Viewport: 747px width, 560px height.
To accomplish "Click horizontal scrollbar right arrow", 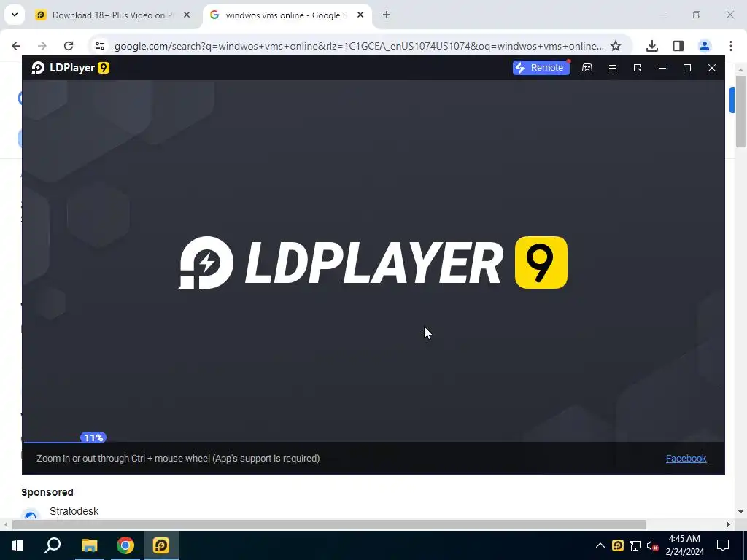I will pyautogui.click(x=729, y=525).
